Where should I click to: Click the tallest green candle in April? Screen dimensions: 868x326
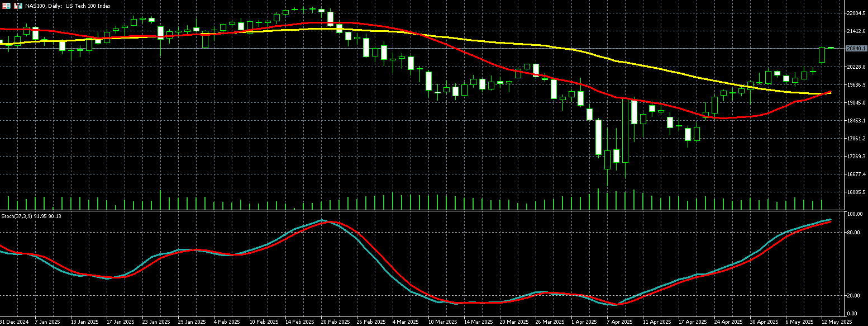coord(626,131)
